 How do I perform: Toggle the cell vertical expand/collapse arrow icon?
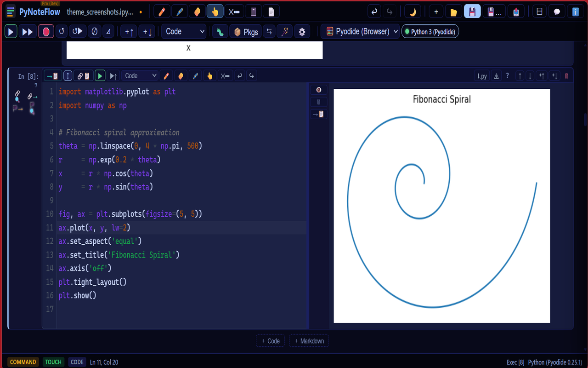[x=68, y=76]
